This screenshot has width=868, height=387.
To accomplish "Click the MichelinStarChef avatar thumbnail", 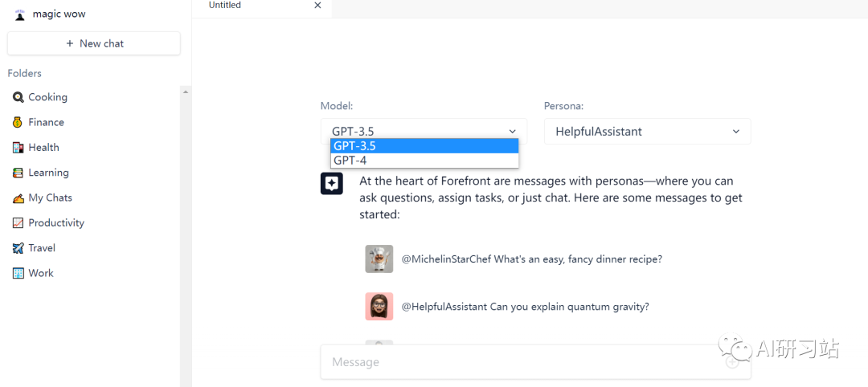I will tap(379, 259).
